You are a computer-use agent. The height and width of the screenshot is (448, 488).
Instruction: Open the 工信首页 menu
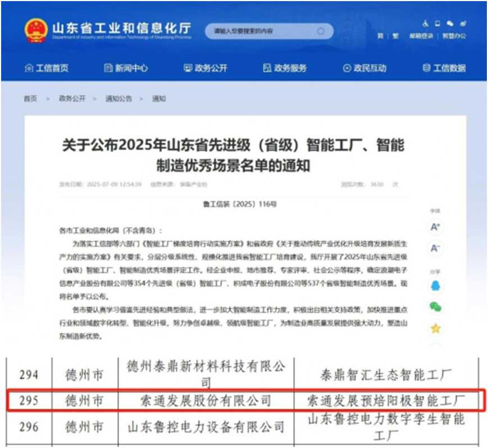47,68
